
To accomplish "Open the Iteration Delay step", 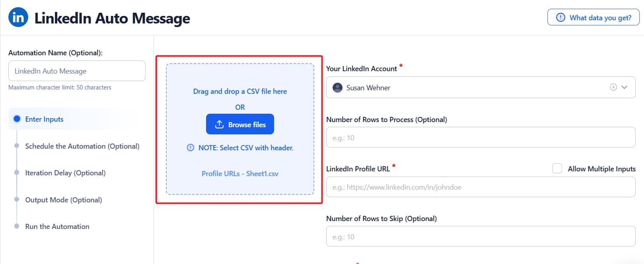I will pos(65,173).
